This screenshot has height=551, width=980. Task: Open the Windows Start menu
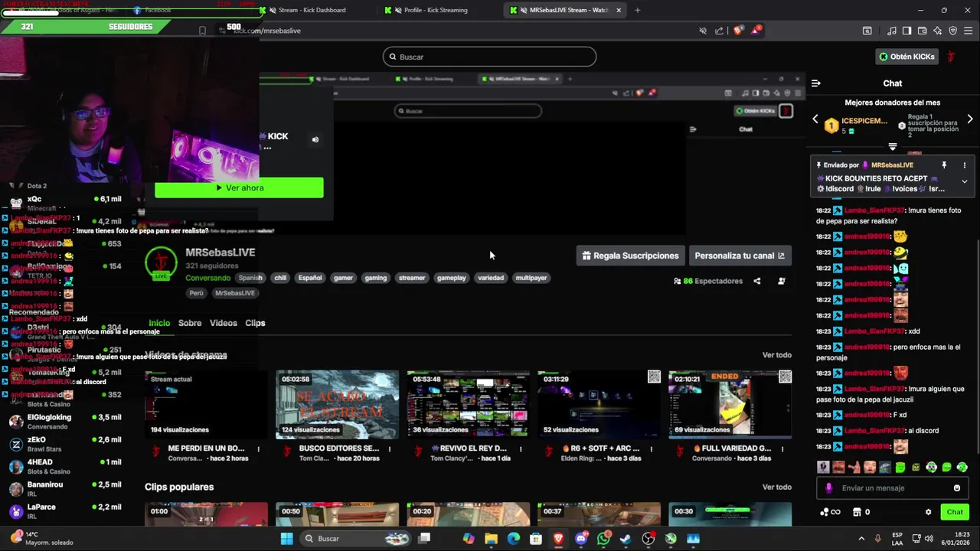pos(286,539)
